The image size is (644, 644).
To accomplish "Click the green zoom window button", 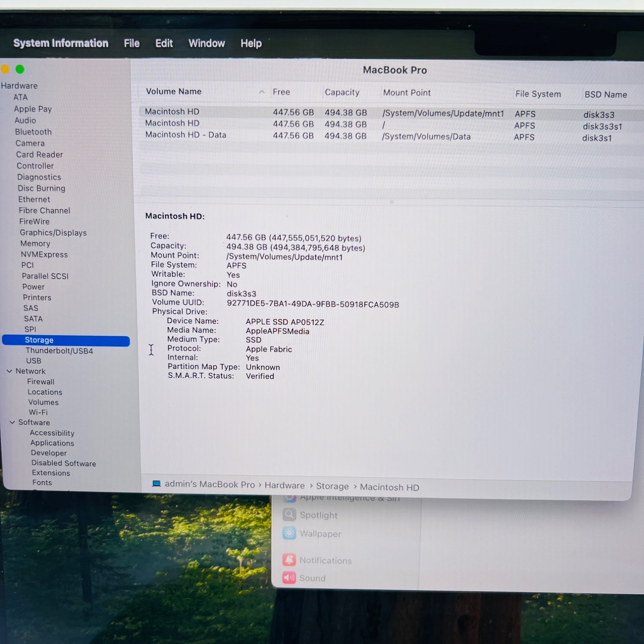I will tap(20, 70).
